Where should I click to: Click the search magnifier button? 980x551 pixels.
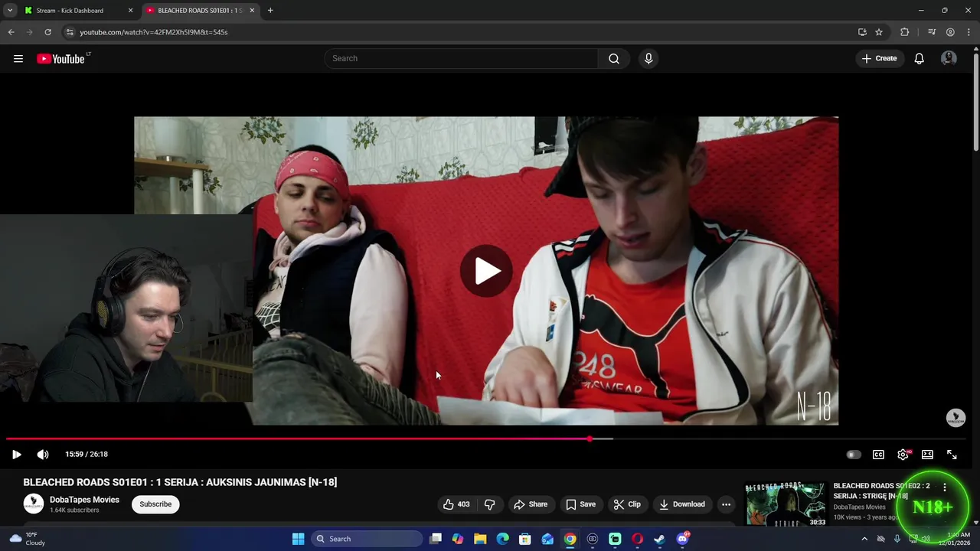614,59
